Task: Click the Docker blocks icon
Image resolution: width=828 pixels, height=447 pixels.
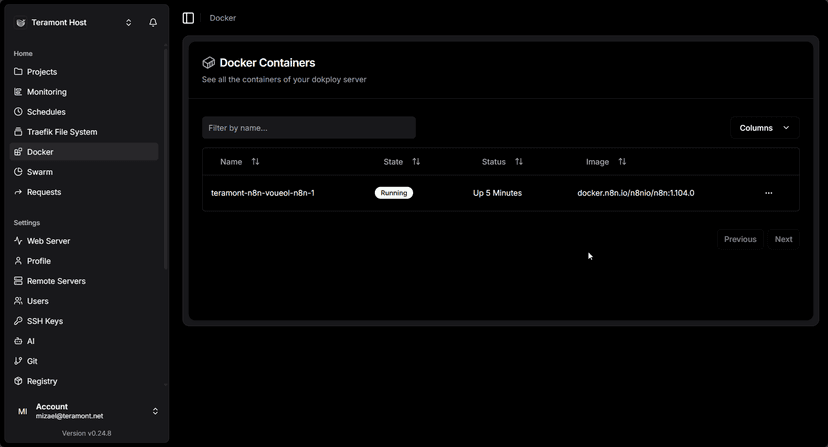Action: point(18,152)
